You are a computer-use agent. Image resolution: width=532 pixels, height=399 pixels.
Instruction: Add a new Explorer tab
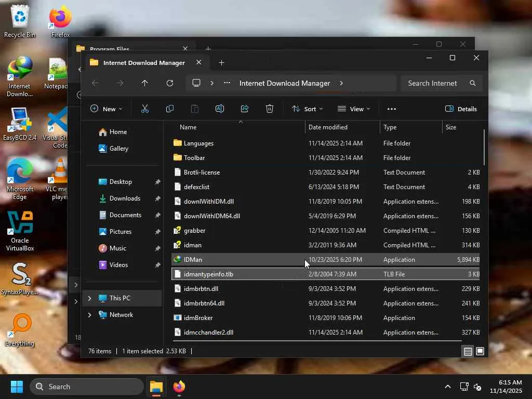[x=221, y=63]
